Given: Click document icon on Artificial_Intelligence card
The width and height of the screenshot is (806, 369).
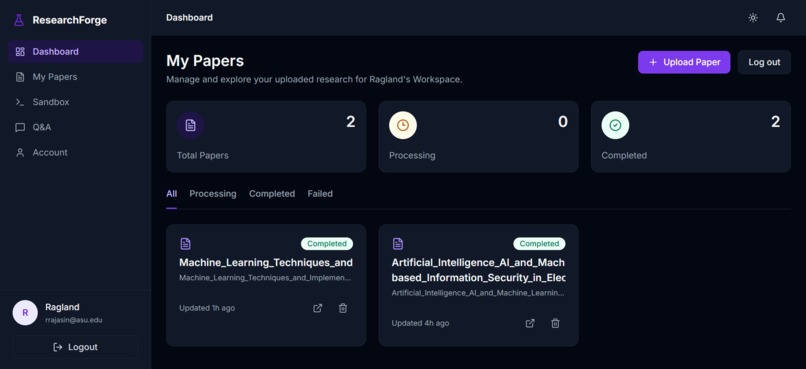Looking at the screenshot, I should (x=398, y=244).
